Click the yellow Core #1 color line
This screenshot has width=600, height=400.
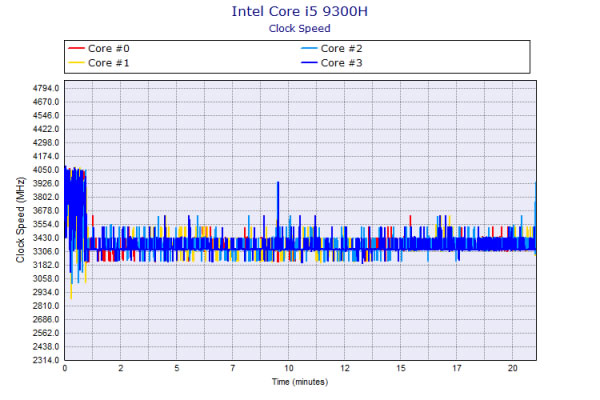76,63
